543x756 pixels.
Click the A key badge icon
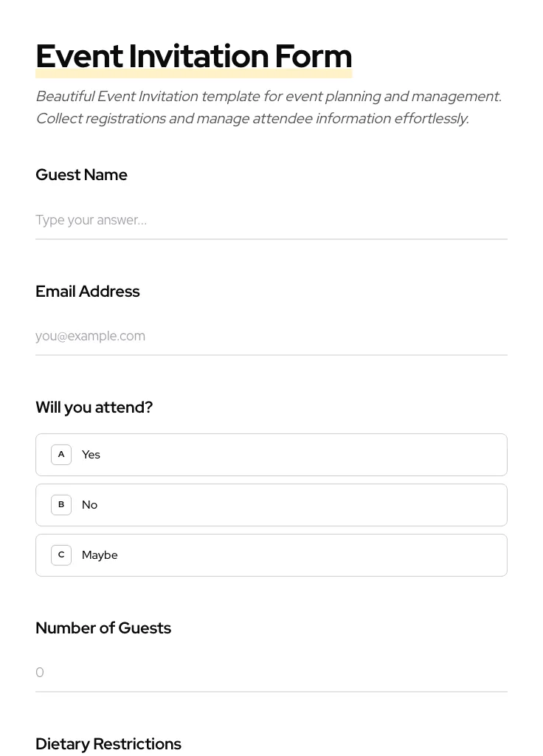click(x=61, y=455)
